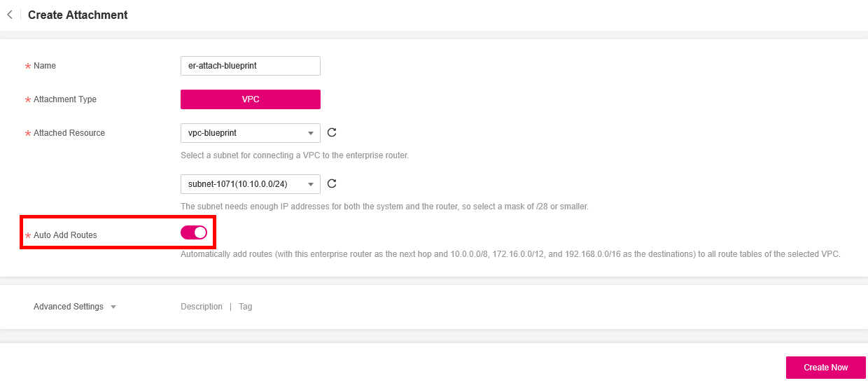Click the er-attach-blueprint name field
Screen dimensions: 868x383
250,66
